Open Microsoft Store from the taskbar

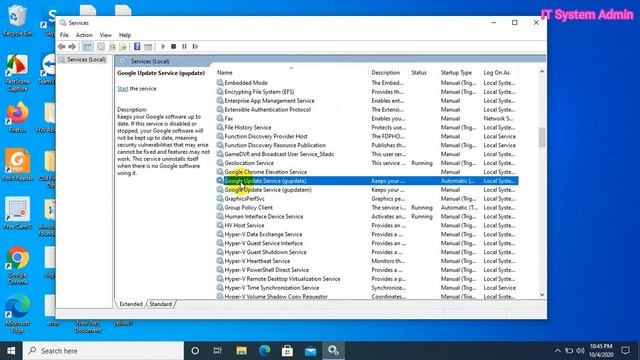coord(287,351)
